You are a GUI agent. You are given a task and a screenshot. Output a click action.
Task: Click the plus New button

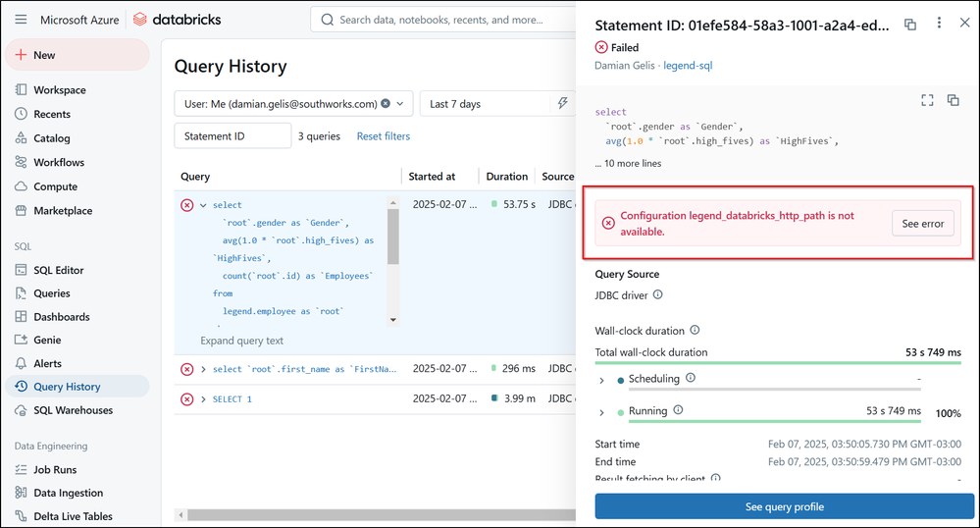coord(77,55)
